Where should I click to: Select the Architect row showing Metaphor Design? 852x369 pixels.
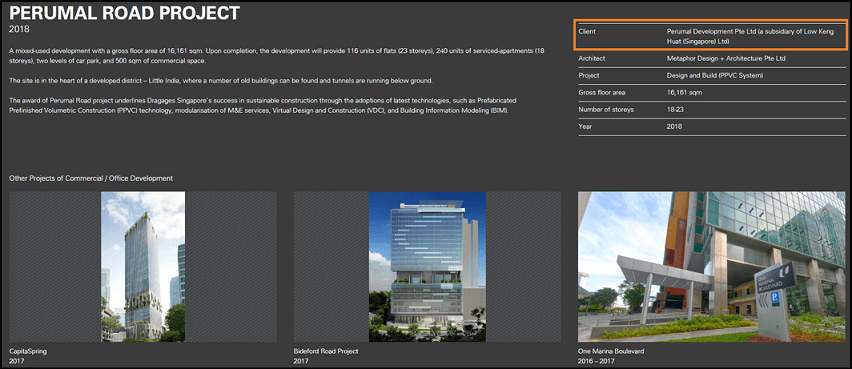[x=711, y=59]
